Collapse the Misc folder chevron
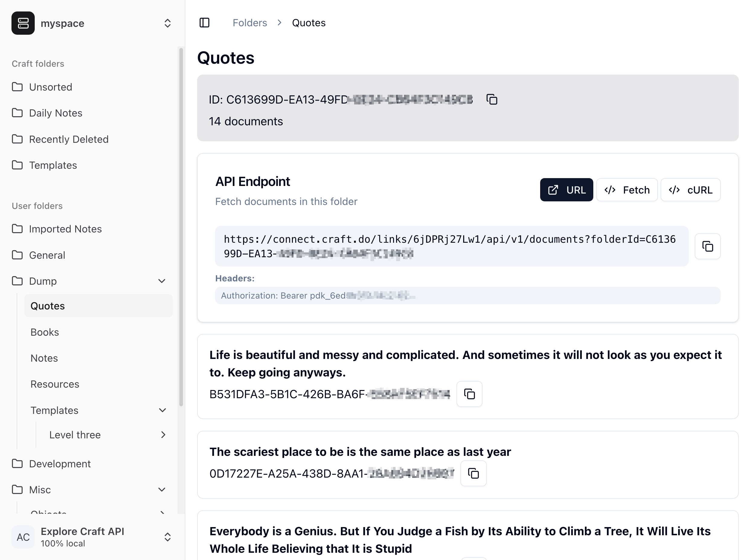 click(162, 490)
